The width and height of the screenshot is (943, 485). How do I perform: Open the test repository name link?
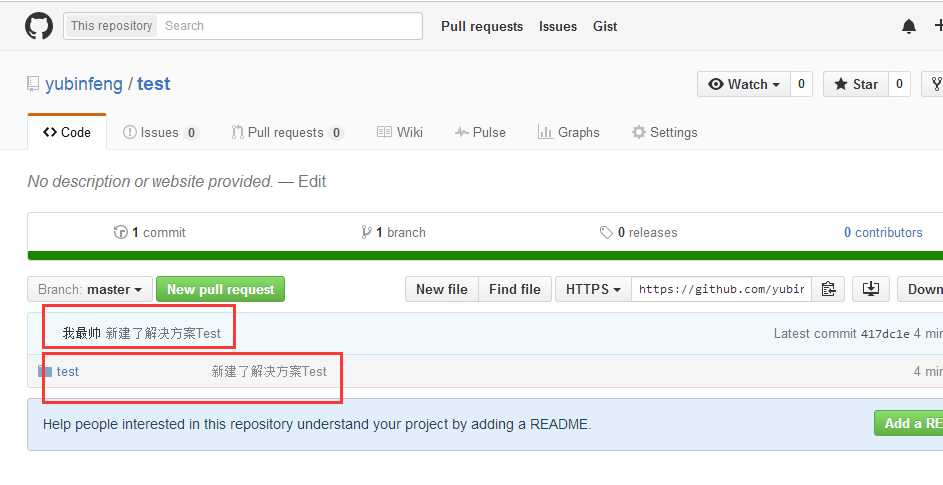tap(153, 84)
